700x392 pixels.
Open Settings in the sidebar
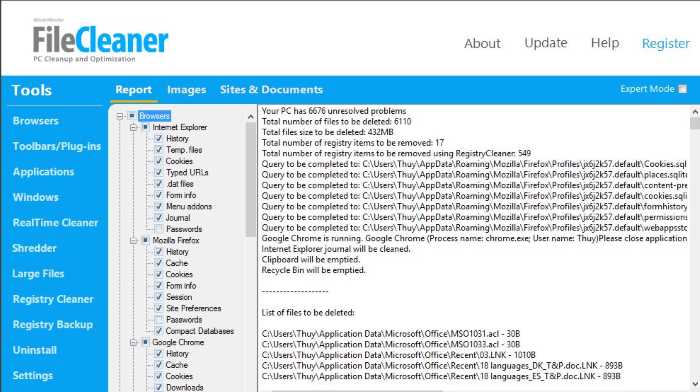(x=33, y=375)
